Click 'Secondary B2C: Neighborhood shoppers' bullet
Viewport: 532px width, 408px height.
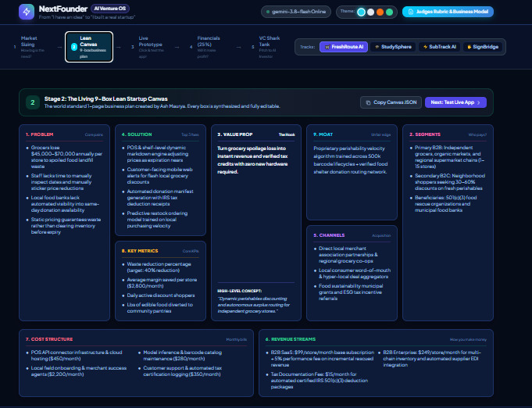[x=450, y=182]
